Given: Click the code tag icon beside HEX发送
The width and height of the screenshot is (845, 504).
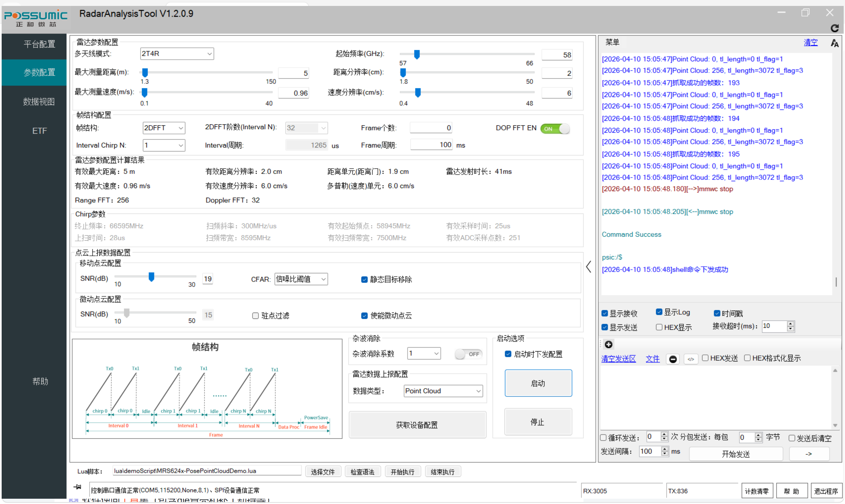Looking at the screenshot, I should [x=691, y=359].
